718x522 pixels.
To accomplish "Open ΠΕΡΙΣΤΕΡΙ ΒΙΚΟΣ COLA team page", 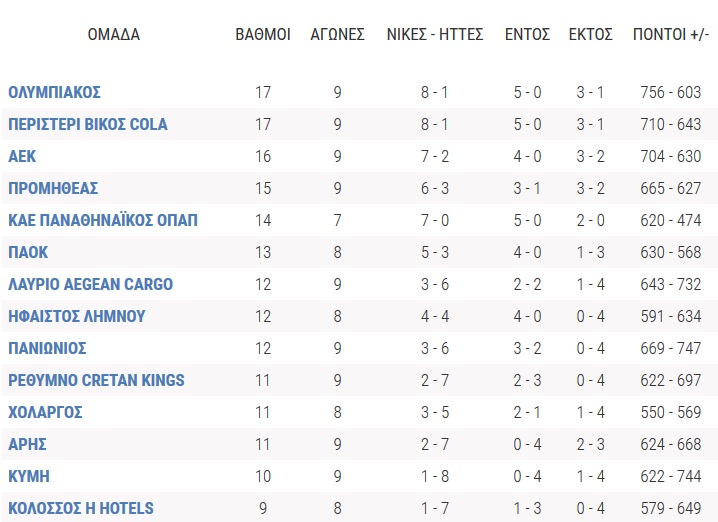I will [x=88, y=124].
